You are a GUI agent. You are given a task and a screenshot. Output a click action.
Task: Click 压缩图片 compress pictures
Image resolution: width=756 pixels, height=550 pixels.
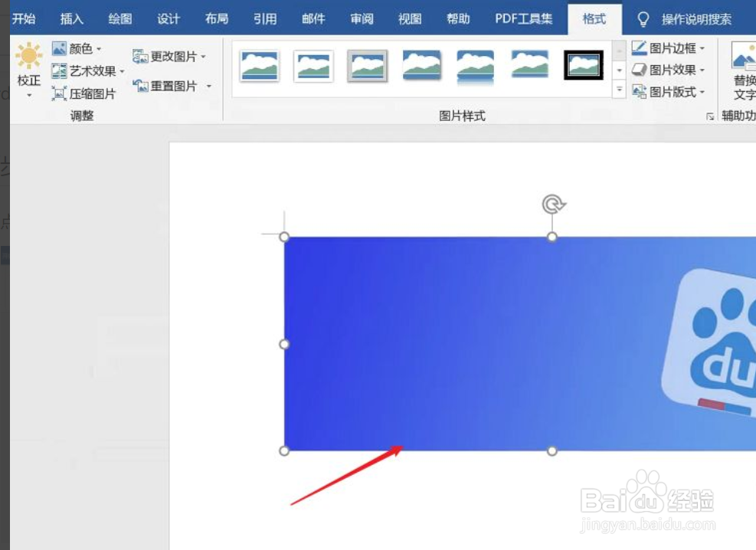[84, 93]
